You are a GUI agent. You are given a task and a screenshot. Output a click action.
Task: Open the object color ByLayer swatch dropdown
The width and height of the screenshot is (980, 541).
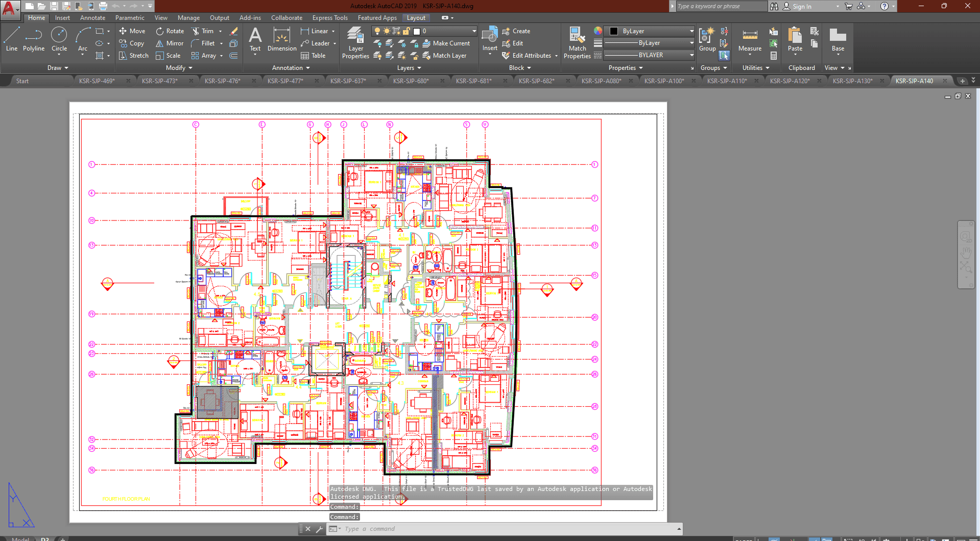click(649, 31)
